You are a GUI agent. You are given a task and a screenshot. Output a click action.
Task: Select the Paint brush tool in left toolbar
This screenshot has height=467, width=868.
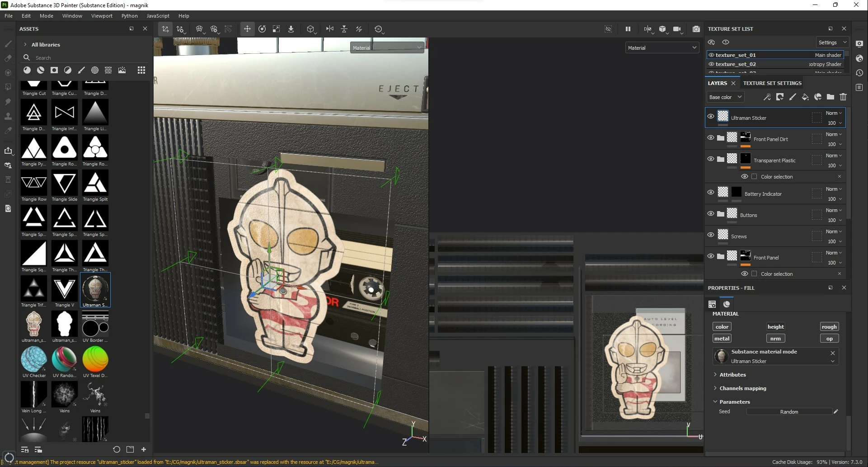pos(8,44)
